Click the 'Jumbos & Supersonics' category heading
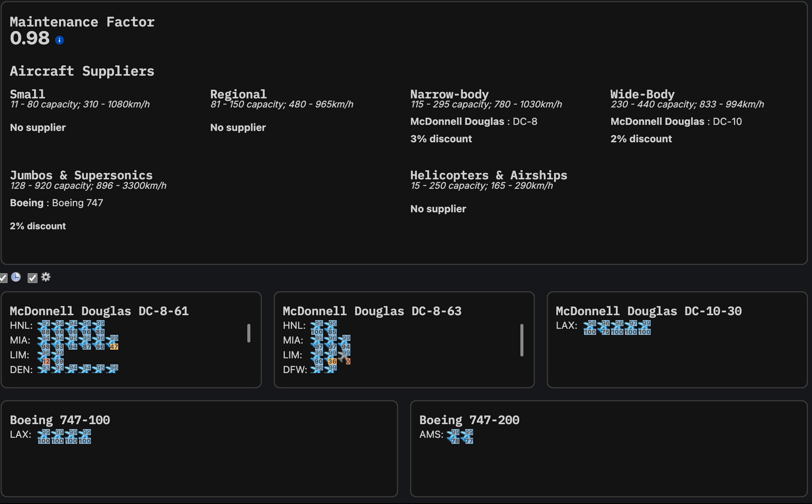The width and height of the screenshot is (812, 504). coord(81,175)
